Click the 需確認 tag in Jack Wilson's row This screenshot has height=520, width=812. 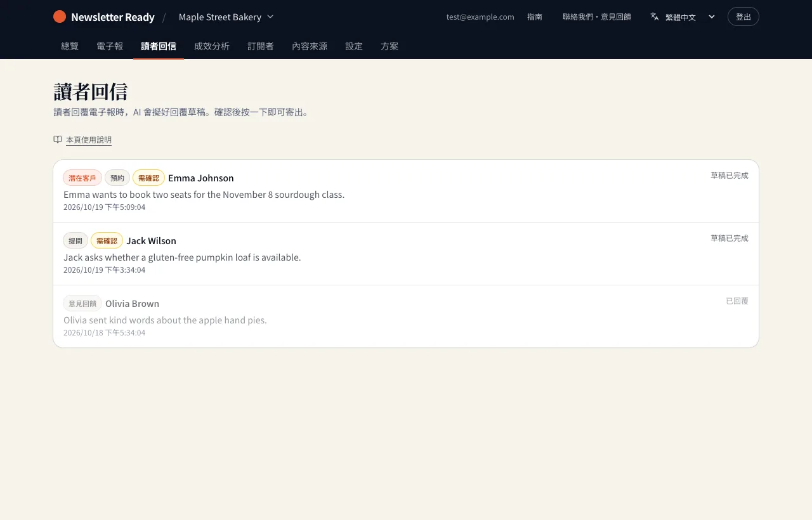[107, 241]
